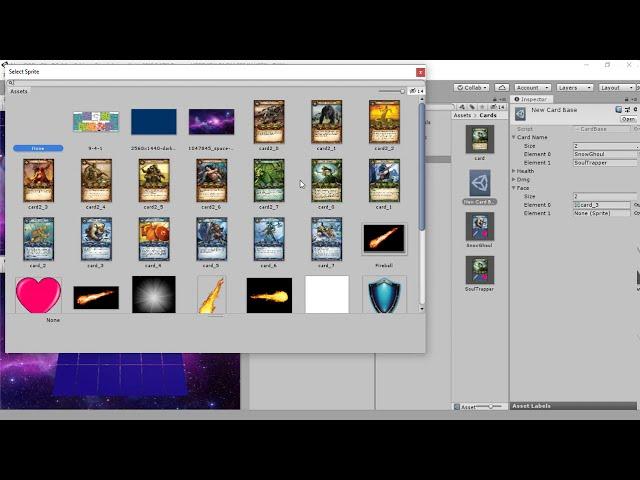Toggle the hidden packages count in Select Sprite
This screenshot has height=480, width=640.
[416, 91]
